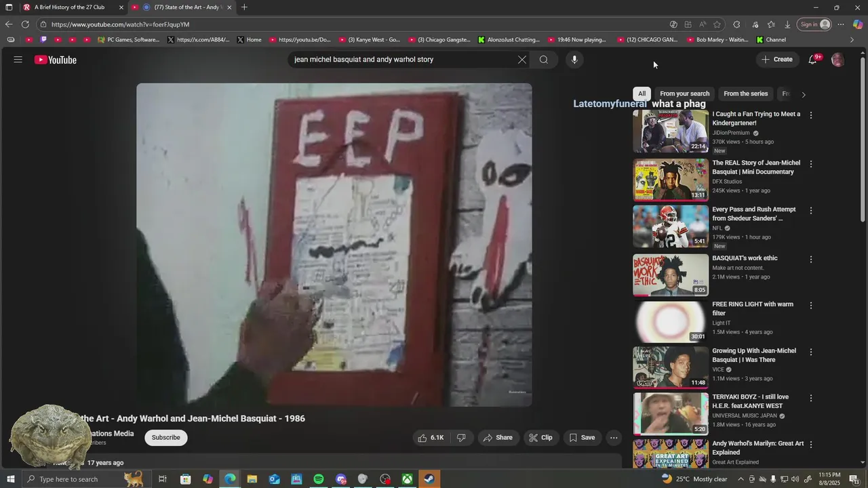
Task: Open browser downloads
Action: 787,24
